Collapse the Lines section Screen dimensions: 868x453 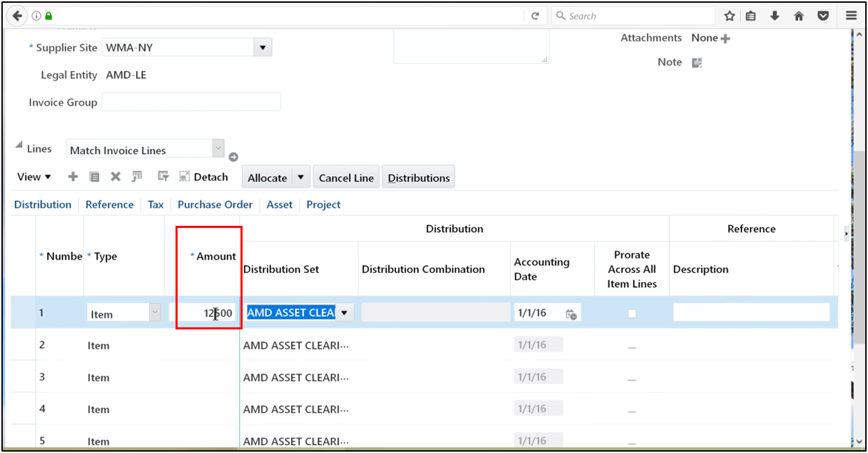19,144
